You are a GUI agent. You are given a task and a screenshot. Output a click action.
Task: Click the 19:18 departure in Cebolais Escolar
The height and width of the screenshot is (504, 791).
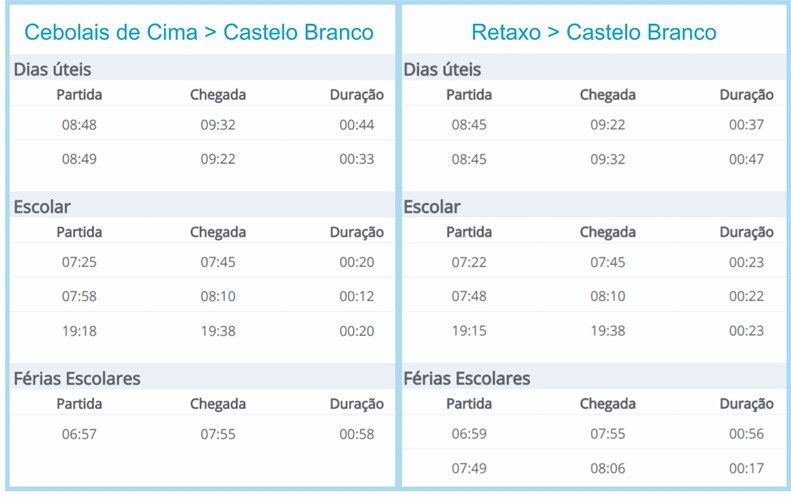79,331
